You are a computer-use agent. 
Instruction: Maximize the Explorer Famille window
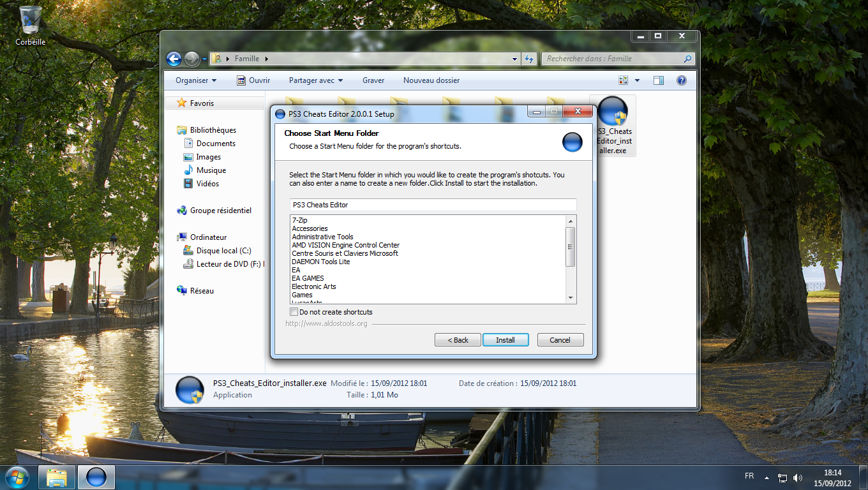click(x=658, y=36)
